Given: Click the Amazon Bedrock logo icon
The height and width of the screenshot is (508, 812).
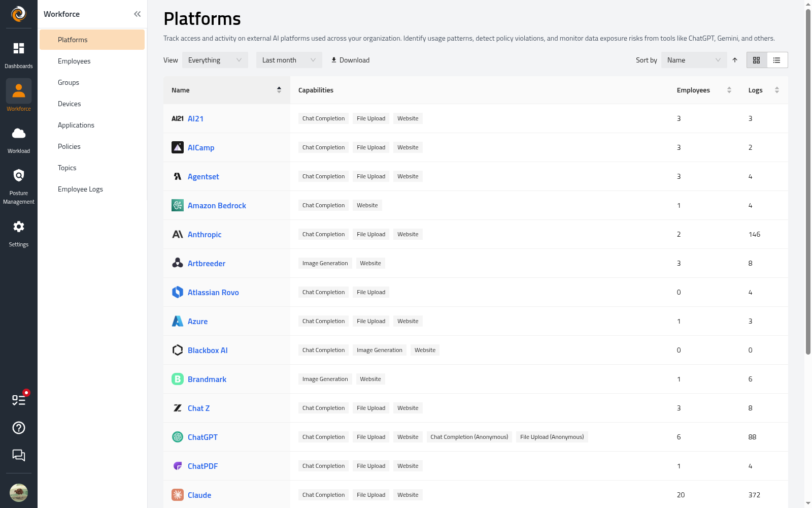Looking at the screenshot, I should (178, 205).
